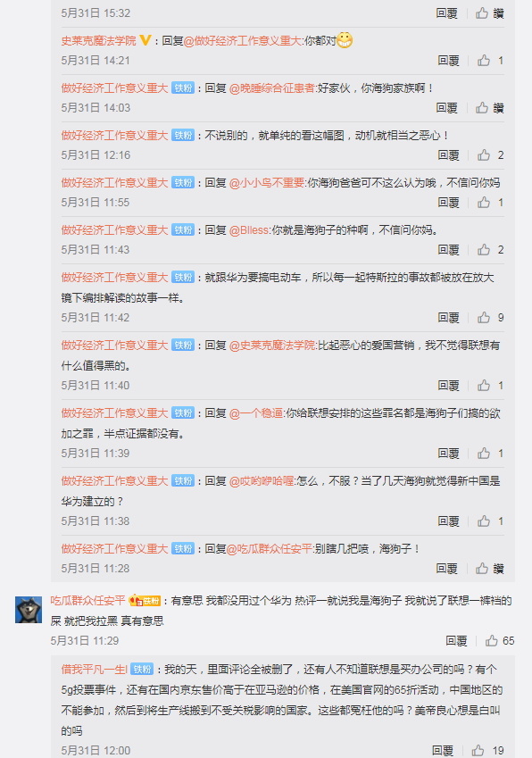Click the smiley emoji after 你都对

click(344, 40)
